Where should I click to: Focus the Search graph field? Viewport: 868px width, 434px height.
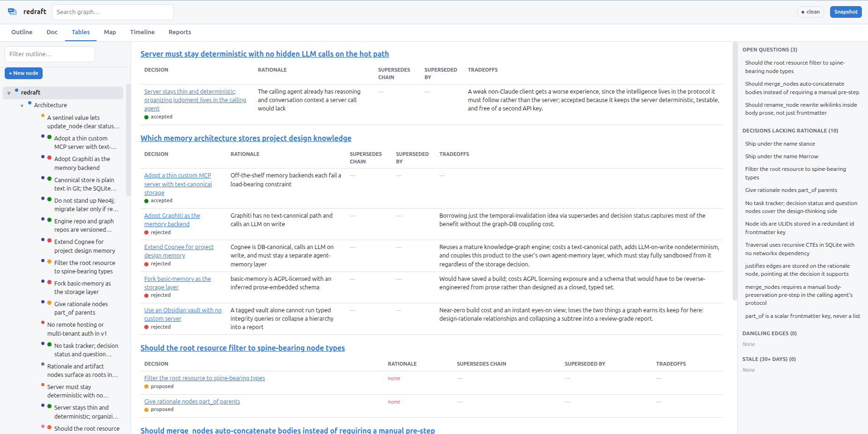(x=113, y=12)
